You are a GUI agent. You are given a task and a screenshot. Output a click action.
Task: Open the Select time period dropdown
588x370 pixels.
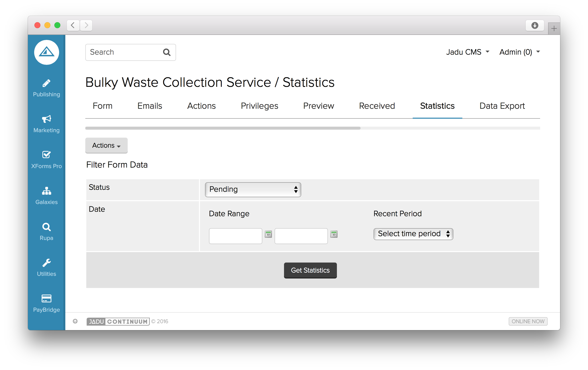413,234
